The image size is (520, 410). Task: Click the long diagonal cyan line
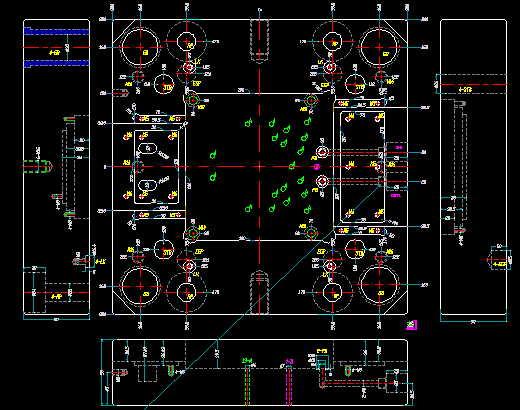pyautogui.click(x=263, y=297)
